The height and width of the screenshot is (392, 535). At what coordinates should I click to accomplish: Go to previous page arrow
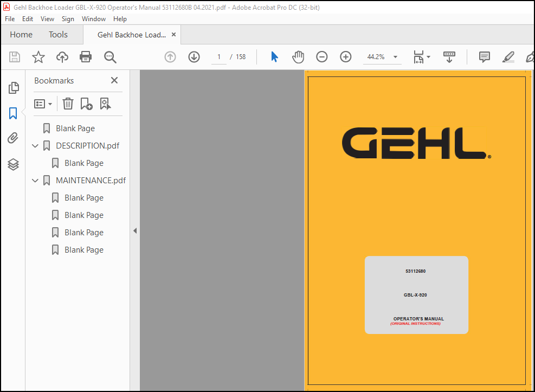[170, 57]
